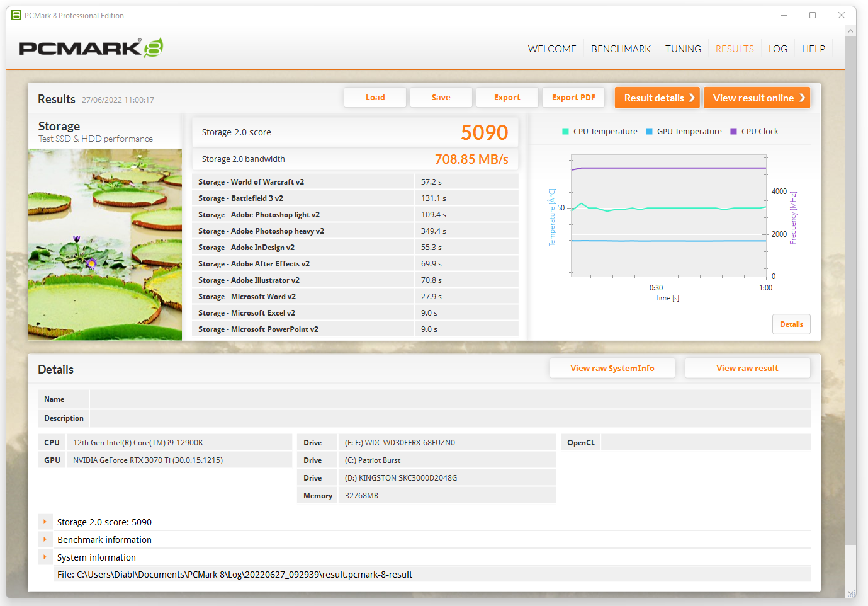This screenshot has height=606, width=868.
Task: Click the Save result button
Action: coord(441,98)
